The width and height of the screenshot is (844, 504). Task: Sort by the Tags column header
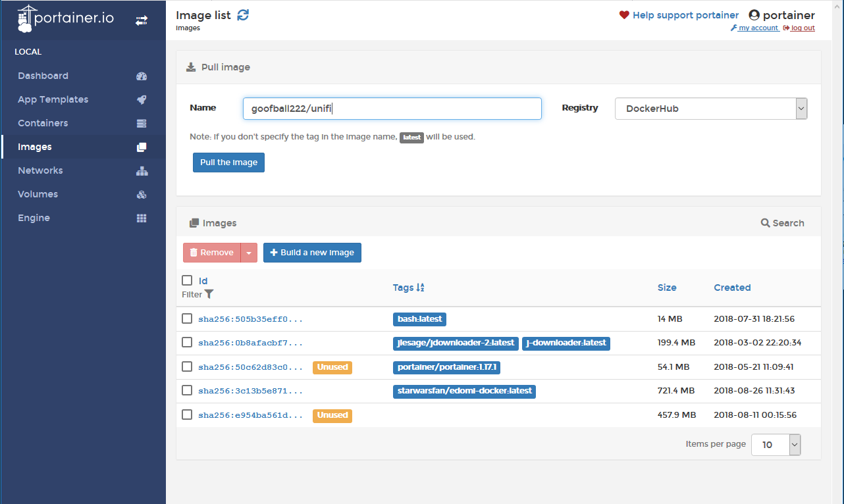point(403,288)
